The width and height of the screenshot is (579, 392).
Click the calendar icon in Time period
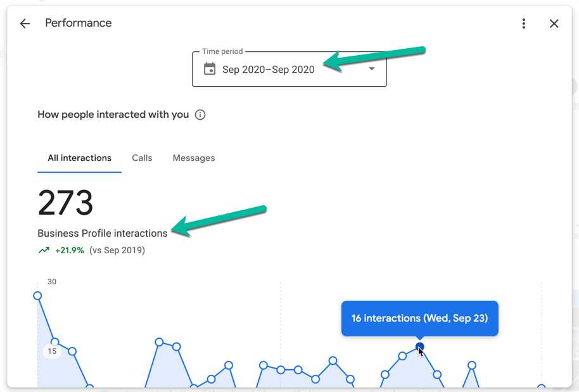point(210,69)
